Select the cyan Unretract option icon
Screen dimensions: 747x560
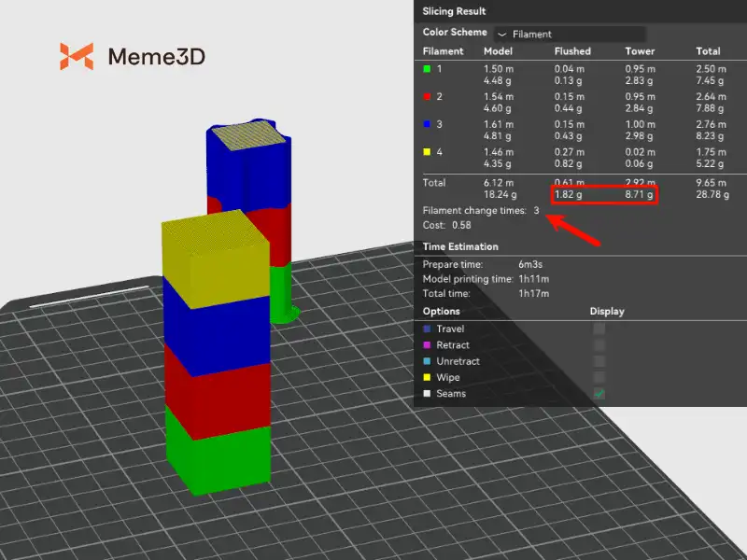(x=427, y=361)
